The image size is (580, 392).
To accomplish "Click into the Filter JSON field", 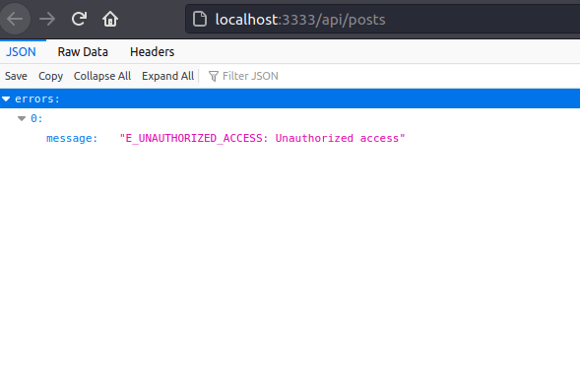I will pos(390,76).
